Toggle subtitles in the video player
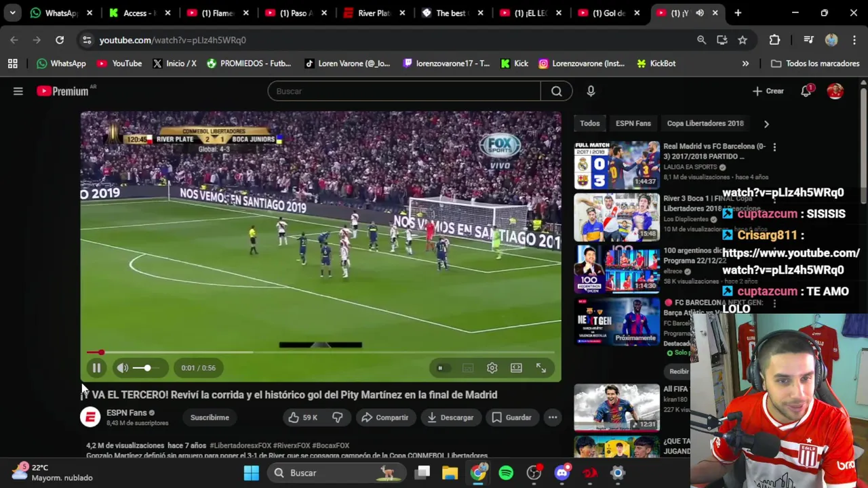Screen dimensions: 868x488 tap(468, 368)
